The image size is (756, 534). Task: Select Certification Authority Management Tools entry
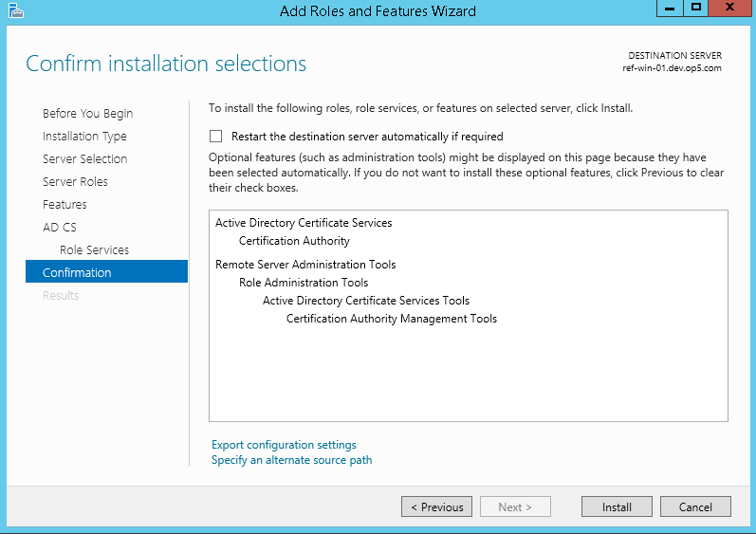coord(392,319)
